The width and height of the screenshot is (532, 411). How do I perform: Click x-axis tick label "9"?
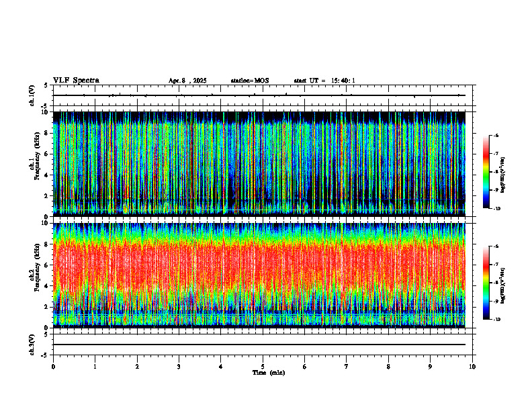click(430, 367)
